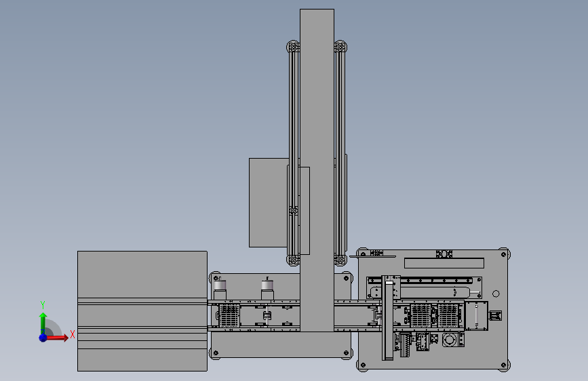Select the small connector at the far right edge
This screenshot has height=381, width=588.
pyautogui.click(x=495, y=315)
